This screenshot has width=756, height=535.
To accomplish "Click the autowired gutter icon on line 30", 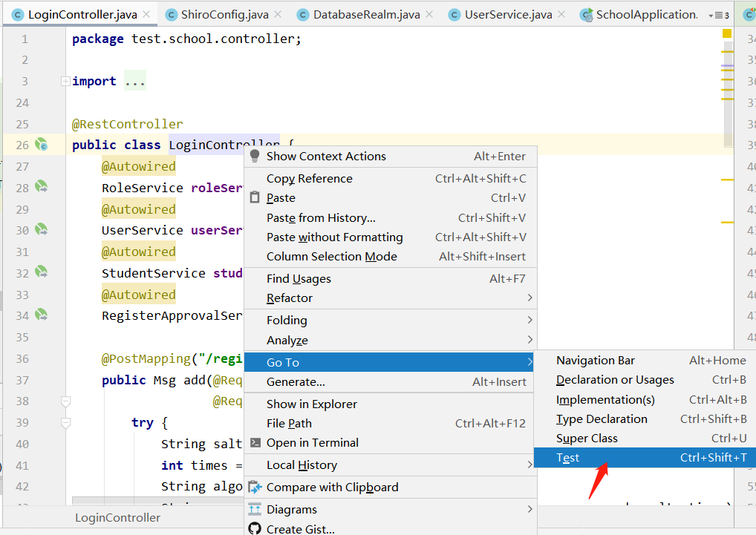I will click(x=42, y=229).
